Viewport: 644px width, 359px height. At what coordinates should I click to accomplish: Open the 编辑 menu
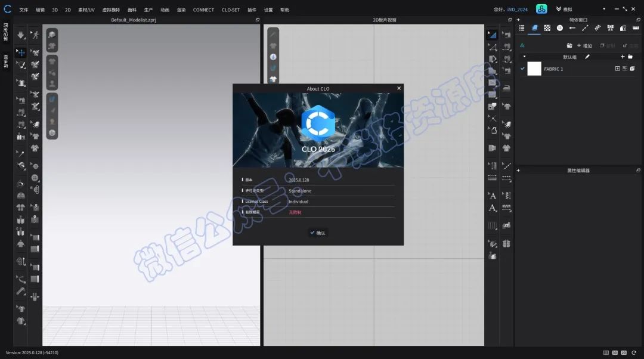point(40,10)
